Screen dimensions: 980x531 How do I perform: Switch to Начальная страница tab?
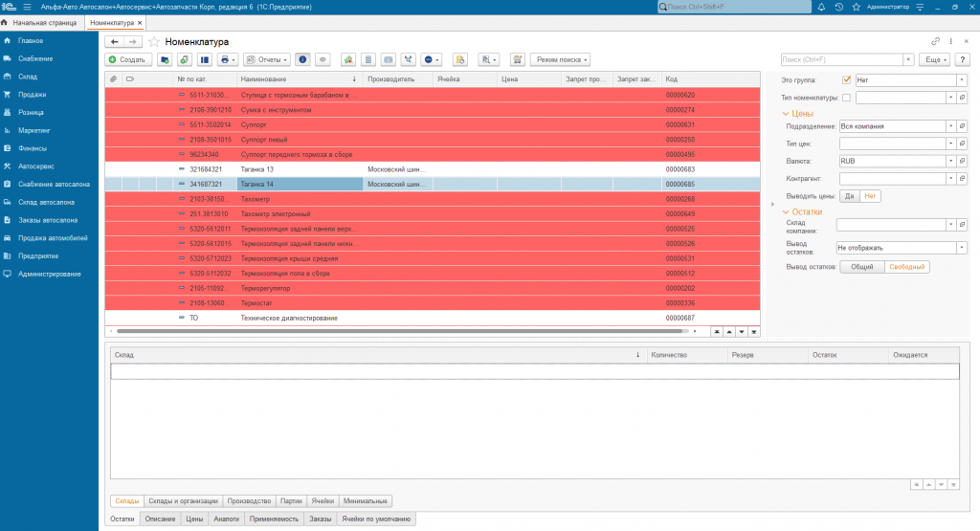point(42,23)
